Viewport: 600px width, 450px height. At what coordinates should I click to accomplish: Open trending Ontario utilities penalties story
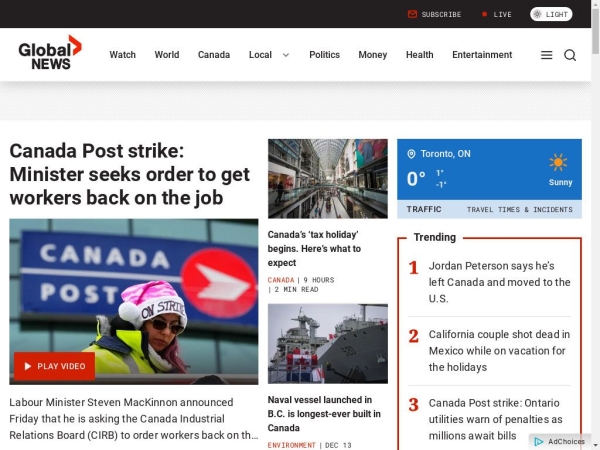coord(496,419)
